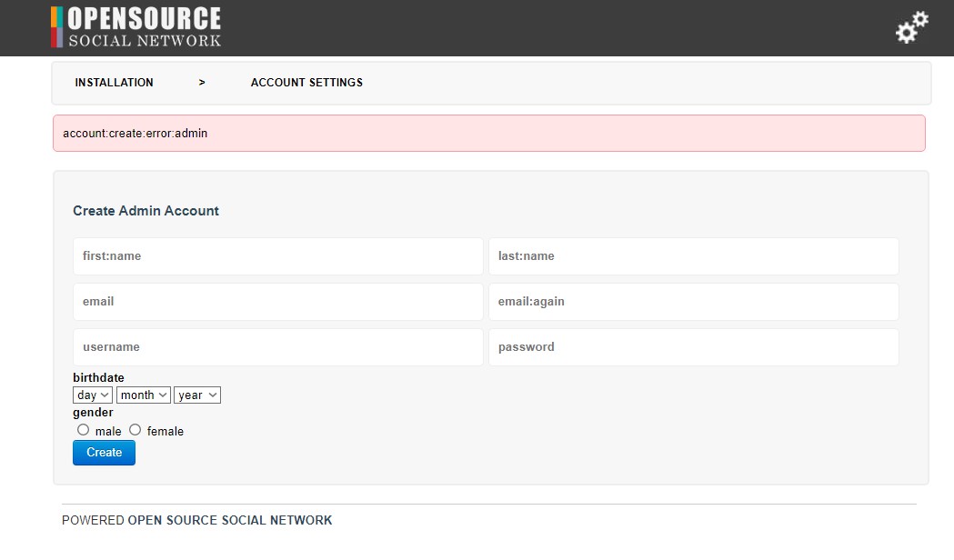The width and height of the screenshot is (954, 560).
Task: Choose the female gender radio button
Action: [x=136, y=430]
